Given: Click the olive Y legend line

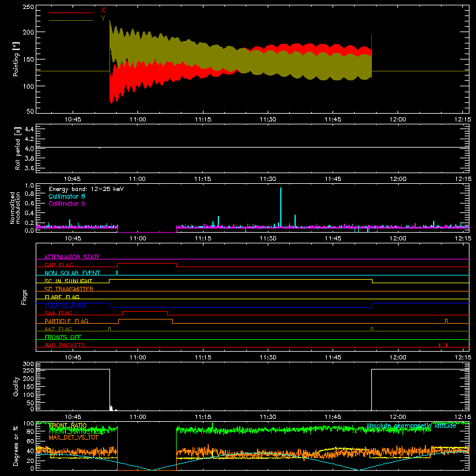Looking at the screenshot, I should [x=71, y=21].
